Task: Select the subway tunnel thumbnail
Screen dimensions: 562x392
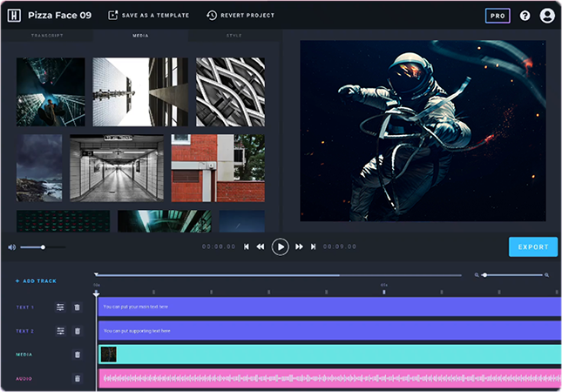Action: coord(116,168)
